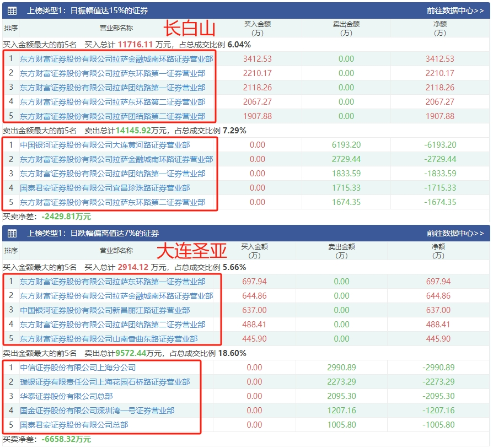Select the buy total value 2914.12

[x=133, y=267]
